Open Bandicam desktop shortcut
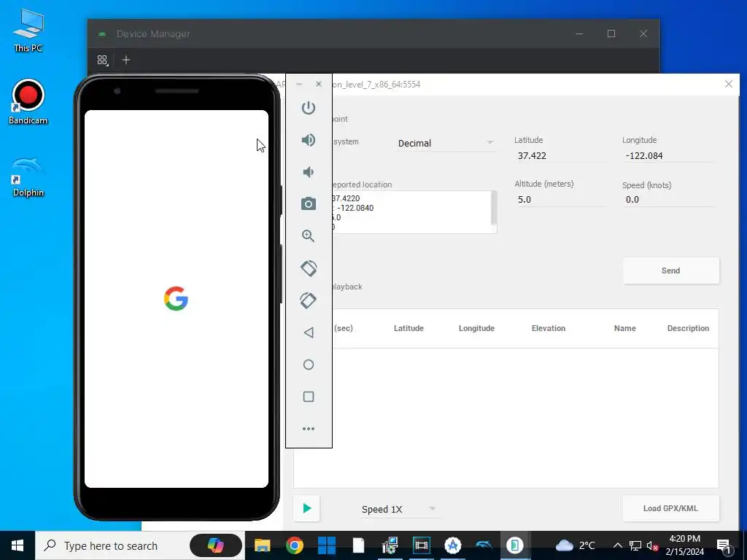The width and height of the screenshot is (747, 560). [x=28, y=102]
